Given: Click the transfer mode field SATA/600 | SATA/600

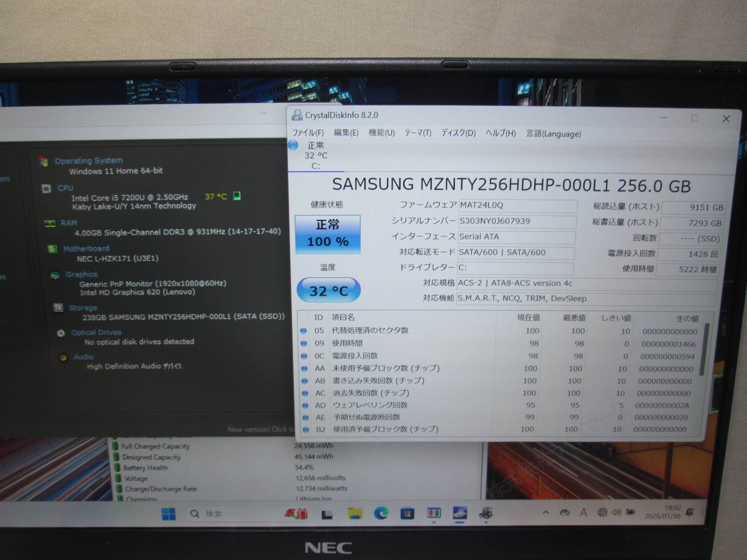Looking at the screenshot, I should pos(516,252).
